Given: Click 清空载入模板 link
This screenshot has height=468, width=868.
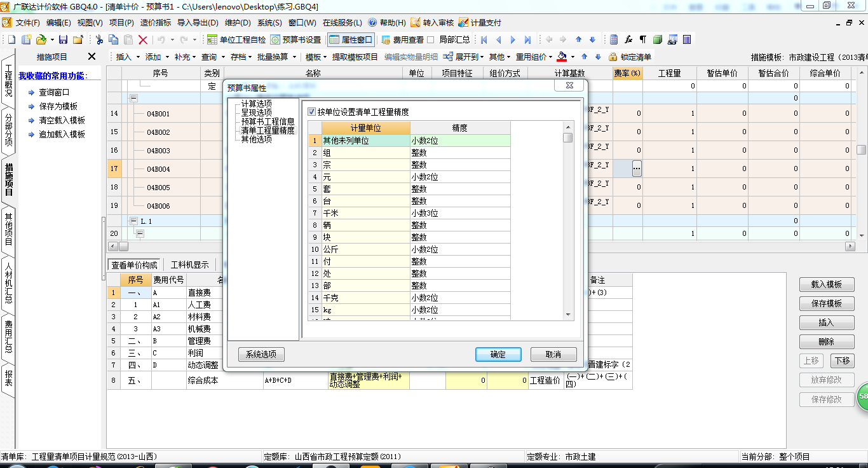Looking at the screenshot, I should (62, 120).
